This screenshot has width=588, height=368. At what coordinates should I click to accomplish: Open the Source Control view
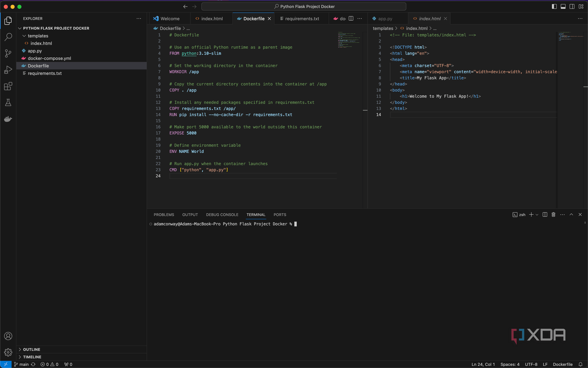8,53
